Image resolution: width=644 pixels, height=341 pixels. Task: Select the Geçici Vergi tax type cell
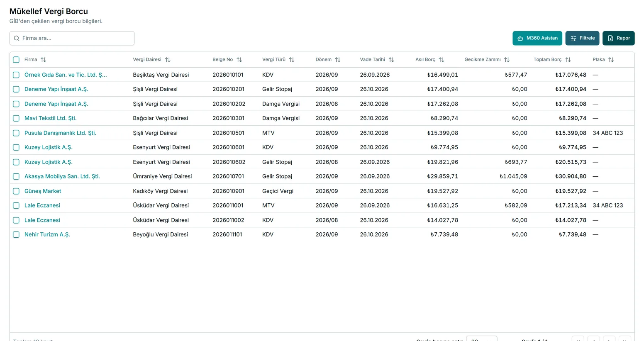click(278, 191)
